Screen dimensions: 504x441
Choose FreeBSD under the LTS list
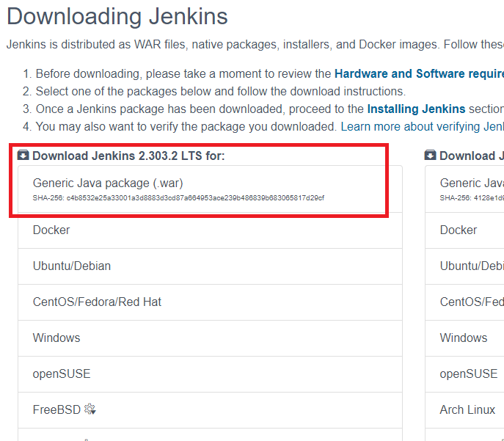pos(211,410)
